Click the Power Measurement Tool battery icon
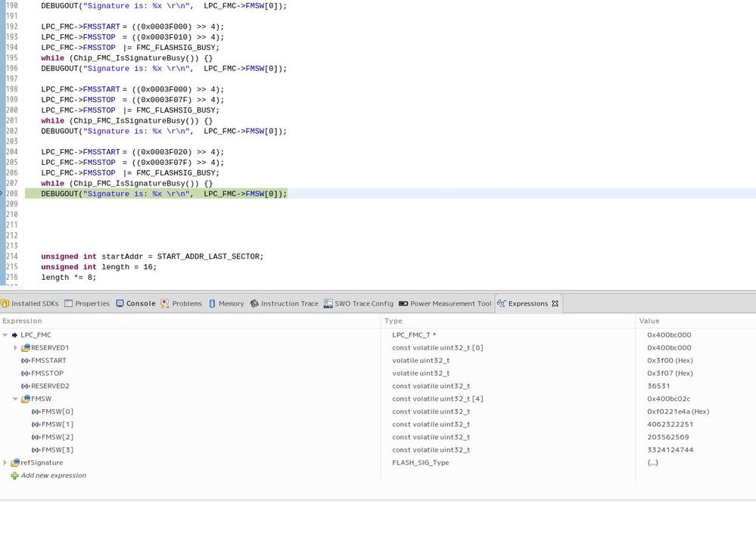 click(x=403, y=303)
